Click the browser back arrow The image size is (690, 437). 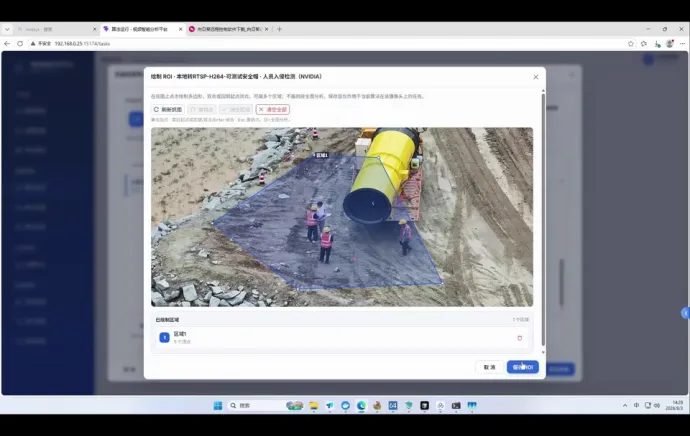7,44
